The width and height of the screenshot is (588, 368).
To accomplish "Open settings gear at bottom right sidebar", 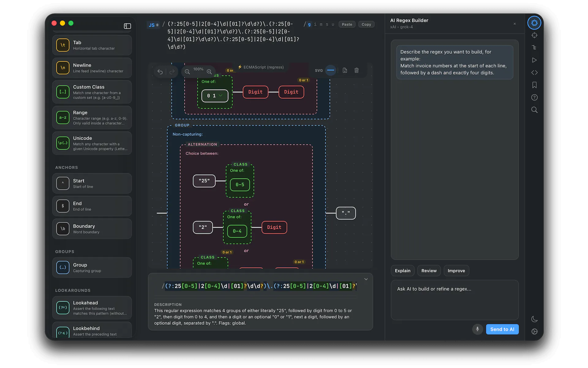I will pos(534,332).
